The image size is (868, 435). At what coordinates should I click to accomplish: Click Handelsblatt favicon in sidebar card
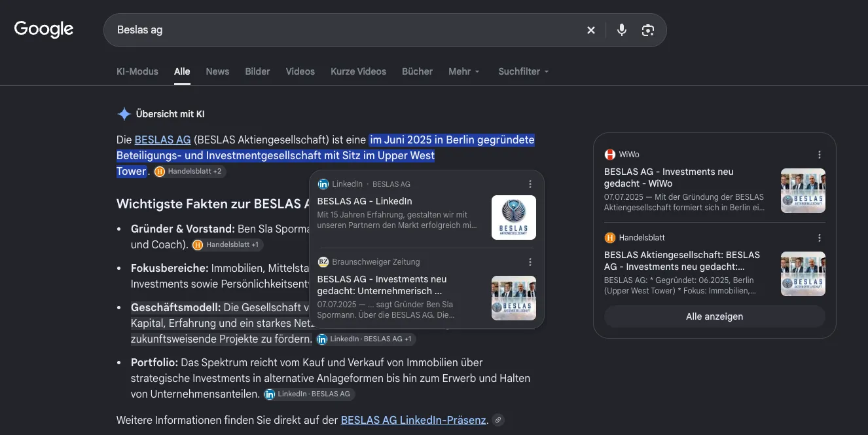pos(610,238)
